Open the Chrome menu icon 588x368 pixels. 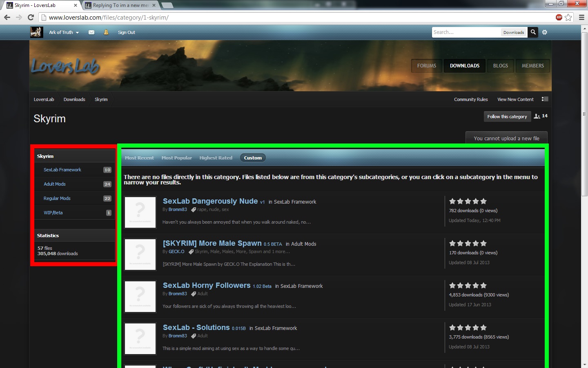(x=581, y=17)
